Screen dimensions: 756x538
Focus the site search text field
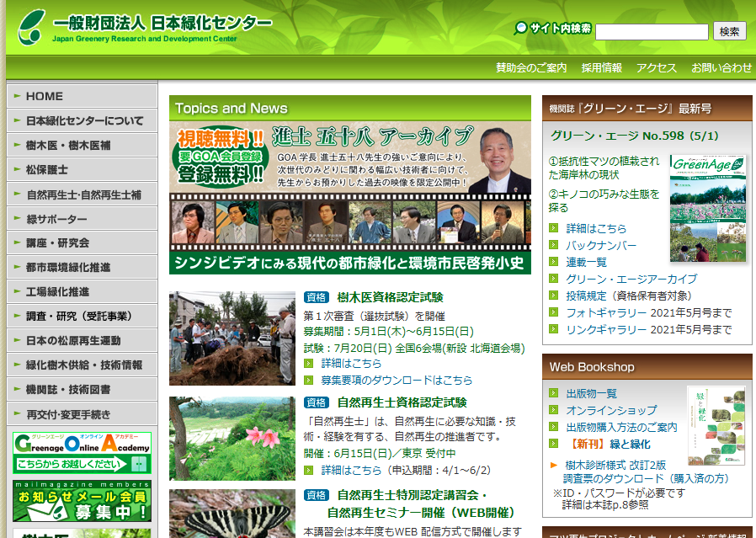pyautogui.click(x=652, y=32)
